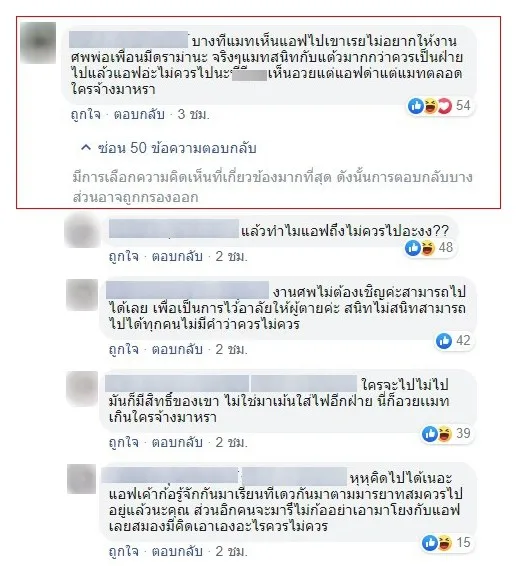The image size is (526, 566).
Task: Click the like reaction icon on top comment
Action: point(416,106)
